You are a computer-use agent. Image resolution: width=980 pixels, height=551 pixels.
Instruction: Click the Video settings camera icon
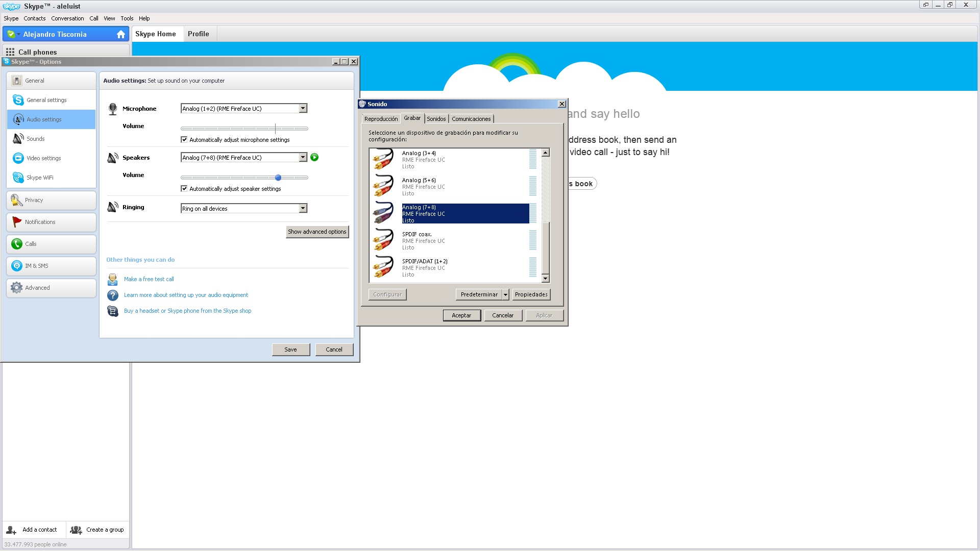click(x=18, y=158)
